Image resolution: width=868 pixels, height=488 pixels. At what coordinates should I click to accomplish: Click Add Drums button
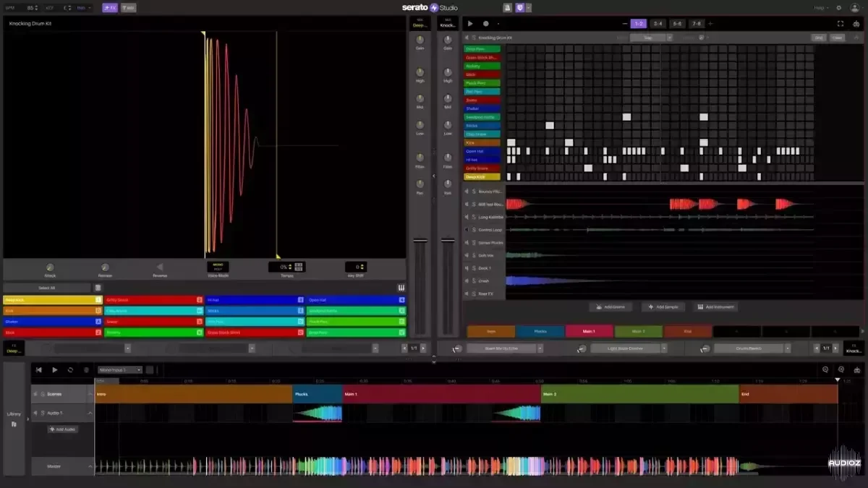pyautogui.click(x=610, y=307)
